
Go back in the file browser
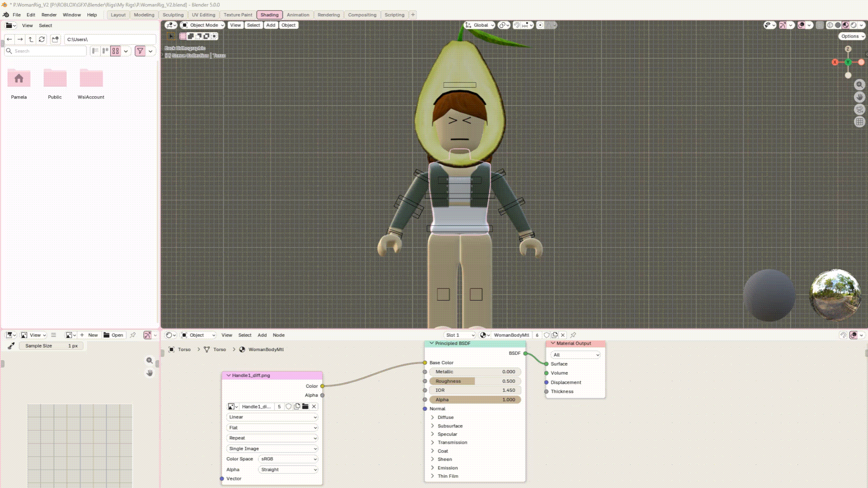click(9, 39)
